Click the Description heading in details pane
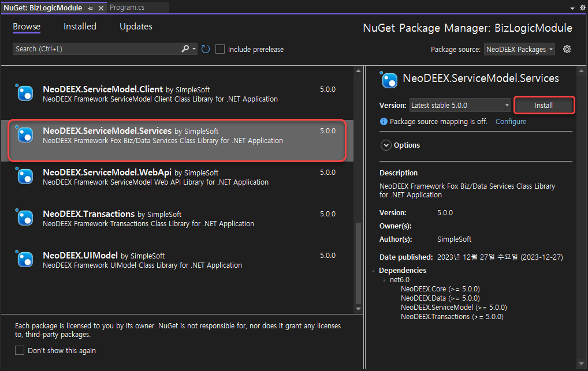 [398, 173]
